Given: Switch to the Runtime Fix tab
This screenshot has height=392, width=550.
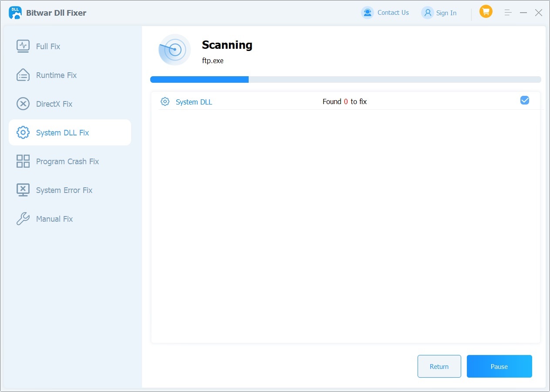Looking at the screenshot, I should point(70,75).
